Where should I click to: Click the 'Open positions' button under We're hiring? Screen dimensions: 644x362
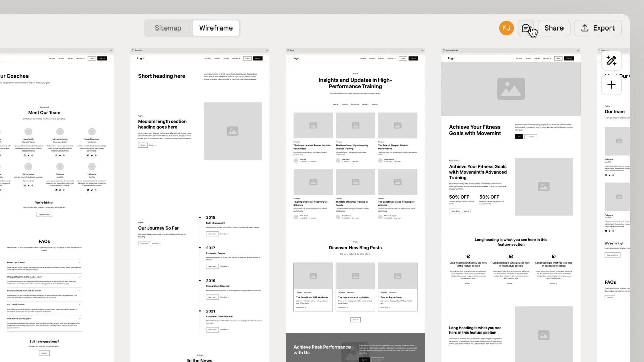pos(44,214)
